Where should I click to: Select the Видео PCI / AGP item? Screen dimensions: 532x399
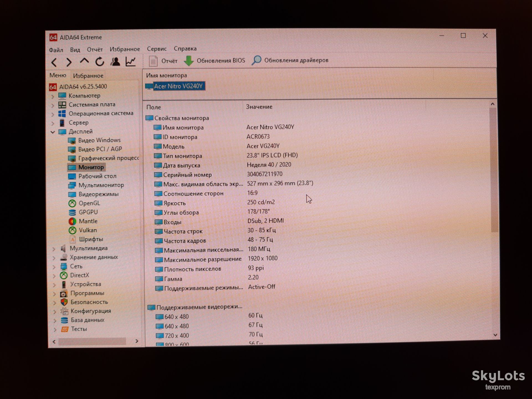[95, 149]
